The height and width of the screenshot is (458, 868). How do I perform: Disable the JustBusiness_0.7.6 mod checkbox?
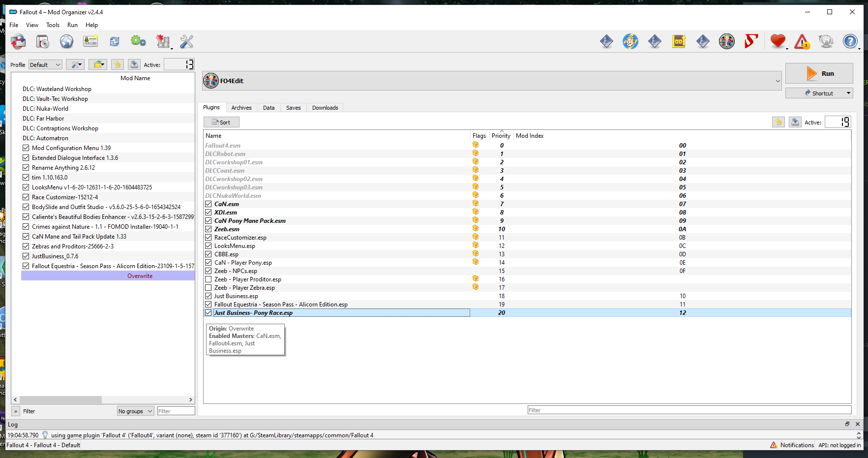click(x=26, y=256)
